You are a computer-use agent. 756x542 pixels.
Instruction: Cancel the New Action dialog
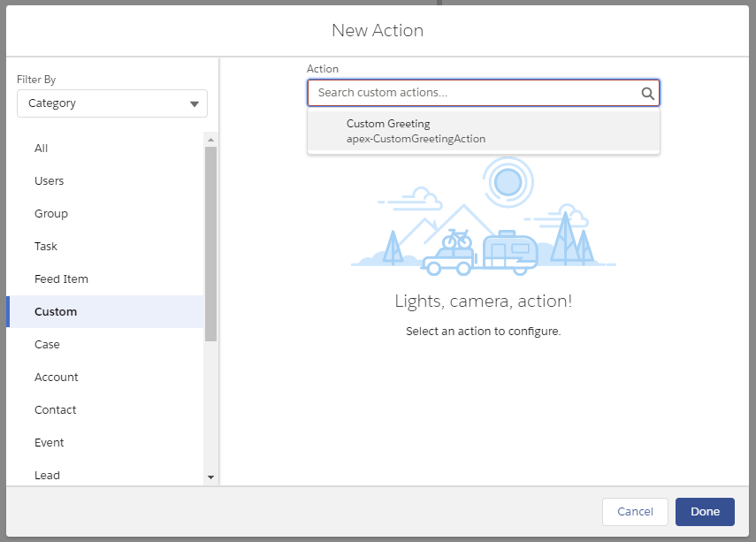635,511
